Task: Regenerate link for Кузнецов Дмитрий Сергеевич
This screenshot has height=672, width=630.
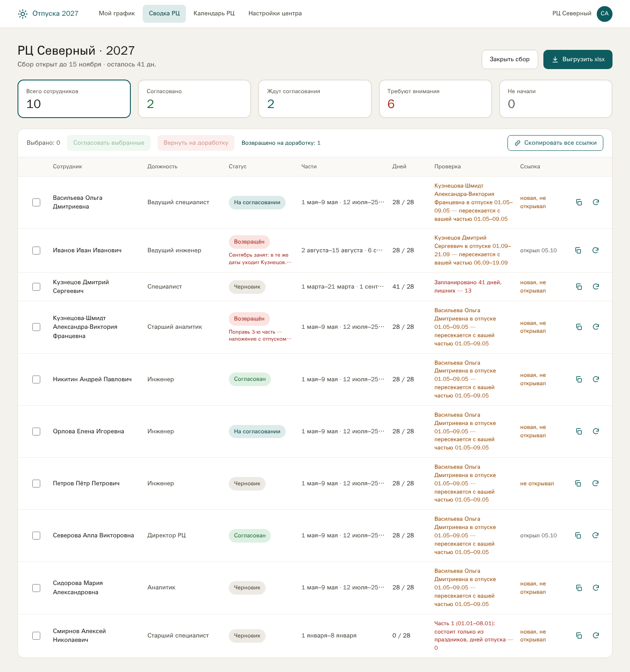Action: pos(595,287)
